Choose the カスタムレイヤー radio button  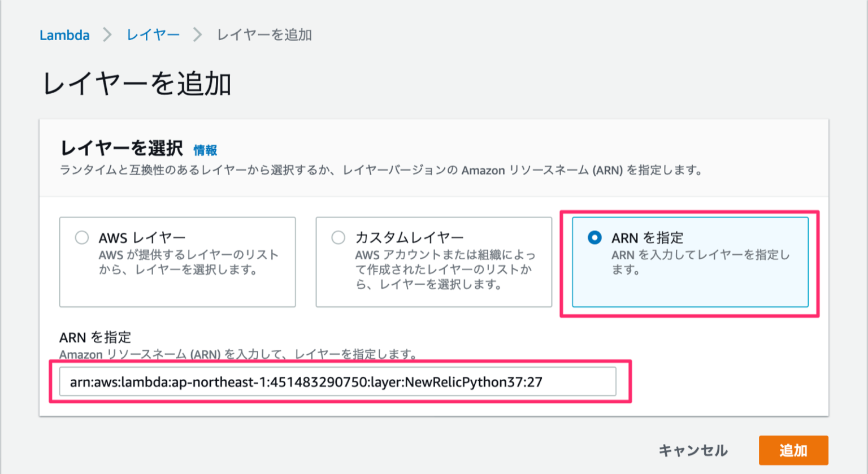tap(338, 238)
